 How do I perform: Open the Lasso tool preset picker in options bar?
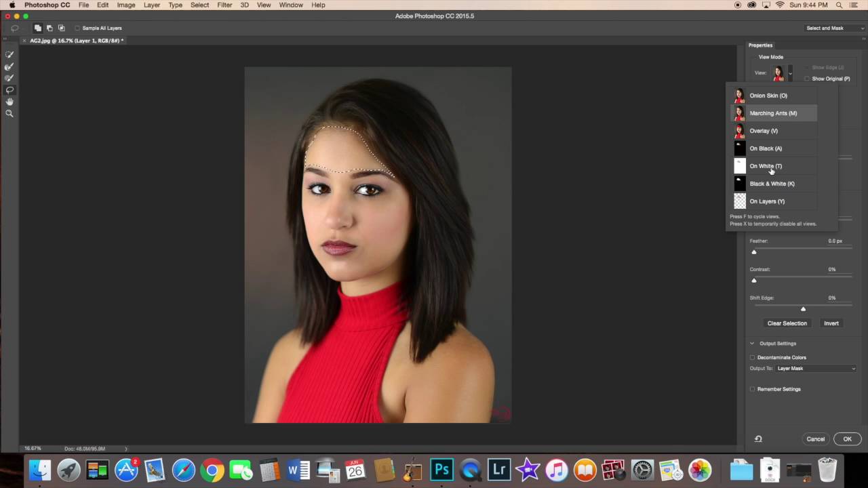pos(15,28)
